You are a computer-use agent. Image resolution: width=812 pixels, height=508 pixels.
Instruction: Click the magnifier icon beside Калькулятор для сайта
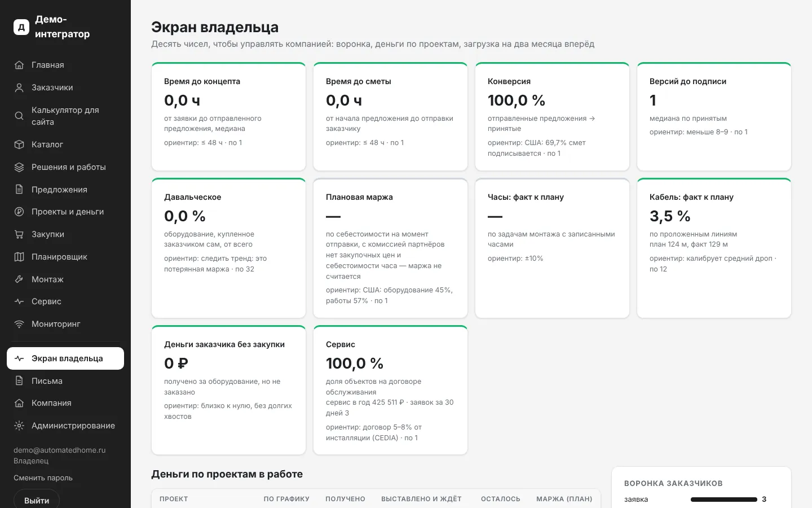click(x=19, y=116)
